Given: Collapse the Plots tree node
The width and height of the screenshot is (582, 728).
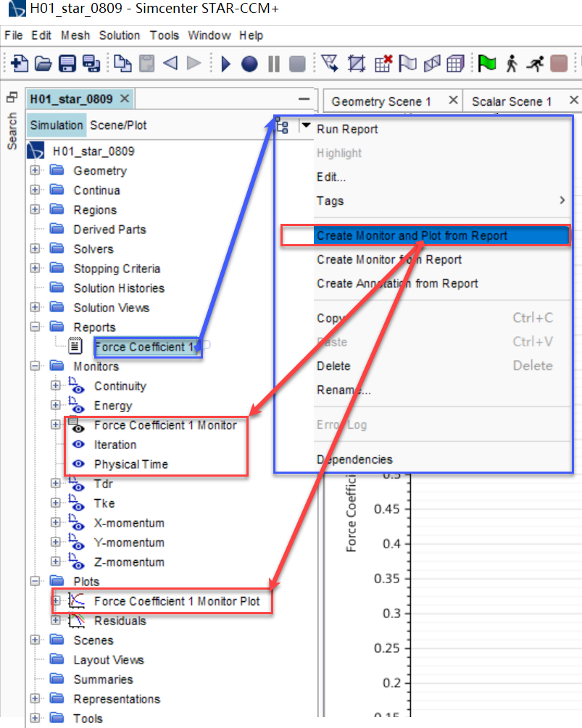Looking at the screenshot, I should (x=35, y=581).
